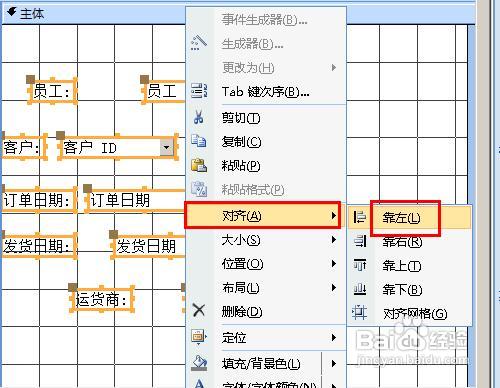Expand the 填充/背景色(L) submenu arrow
Image resolution: width=500 pixels, height=388 pixels.
333,363
